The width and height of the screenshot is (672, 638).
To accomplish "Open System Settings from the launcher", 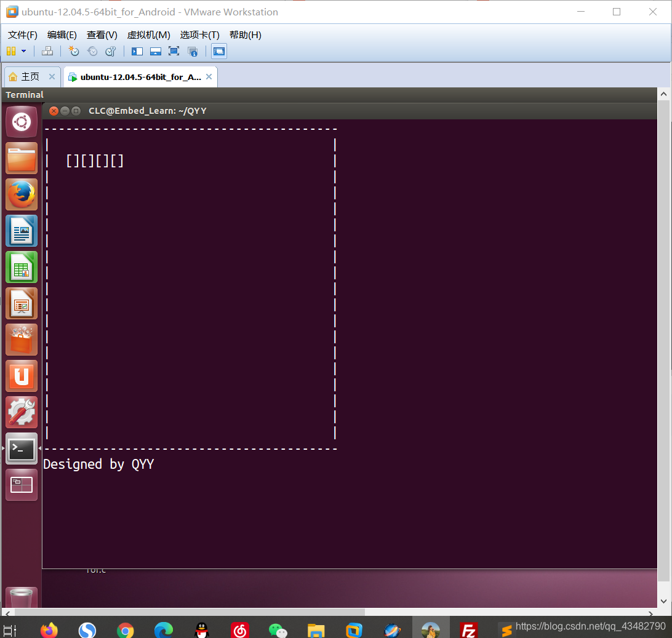I will [x=22, y=413].
